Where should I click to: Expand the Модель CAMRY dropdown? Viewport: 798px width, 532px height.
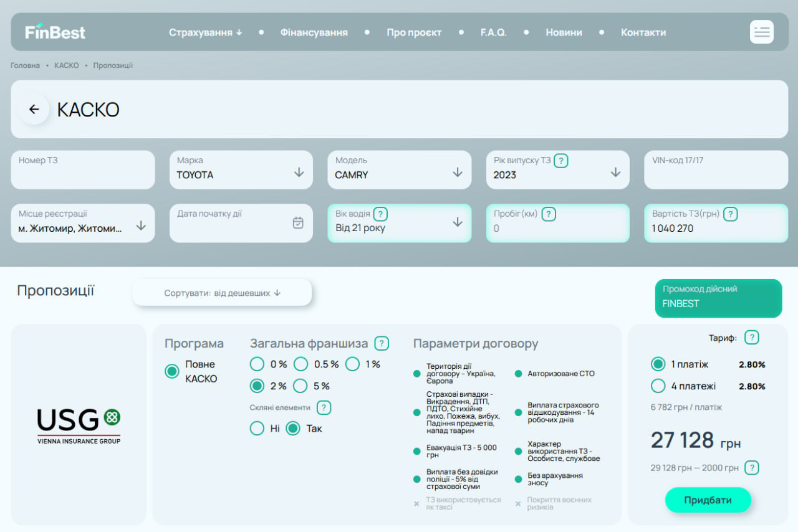click(457, 173)
